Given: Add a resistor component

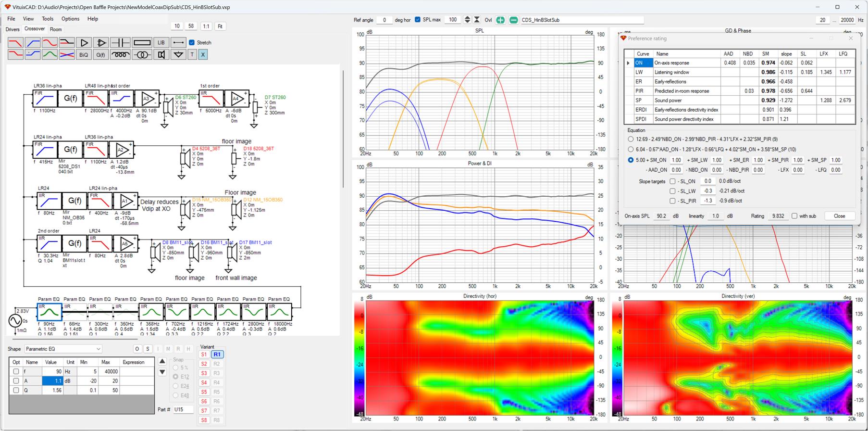Looking at the screenshot, I should coord(142,43).
